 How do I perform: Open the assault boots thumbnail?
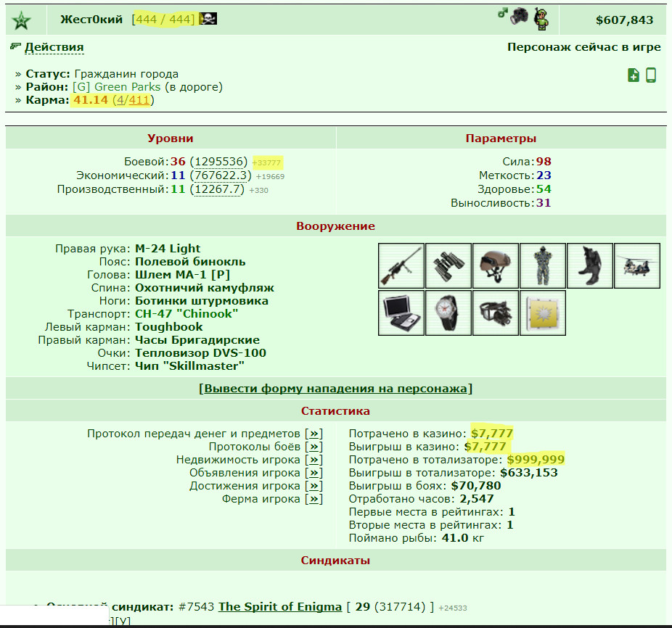(x=590, y=265)
